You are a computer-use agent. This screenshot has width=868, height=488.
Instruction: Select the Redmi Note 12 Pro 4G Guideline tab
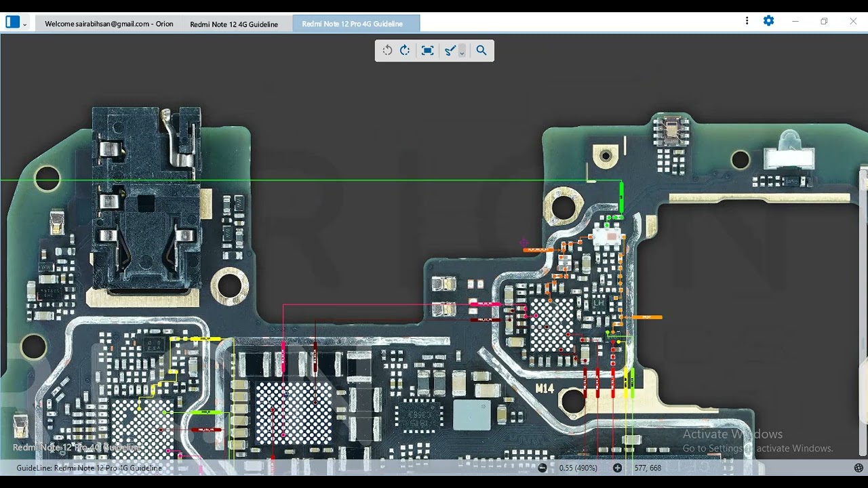[x=356, y=24]
